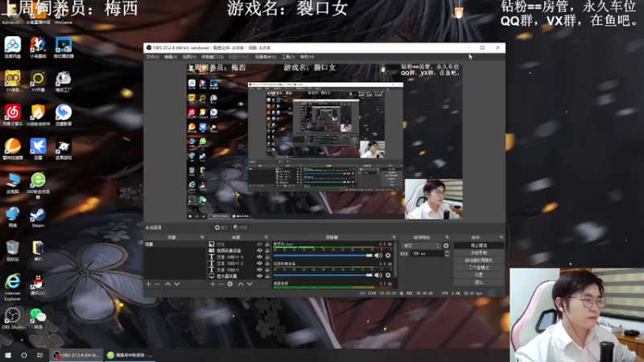
Task: Hide the 文本 (GDI+) 3 source
Action: point(259,257)
